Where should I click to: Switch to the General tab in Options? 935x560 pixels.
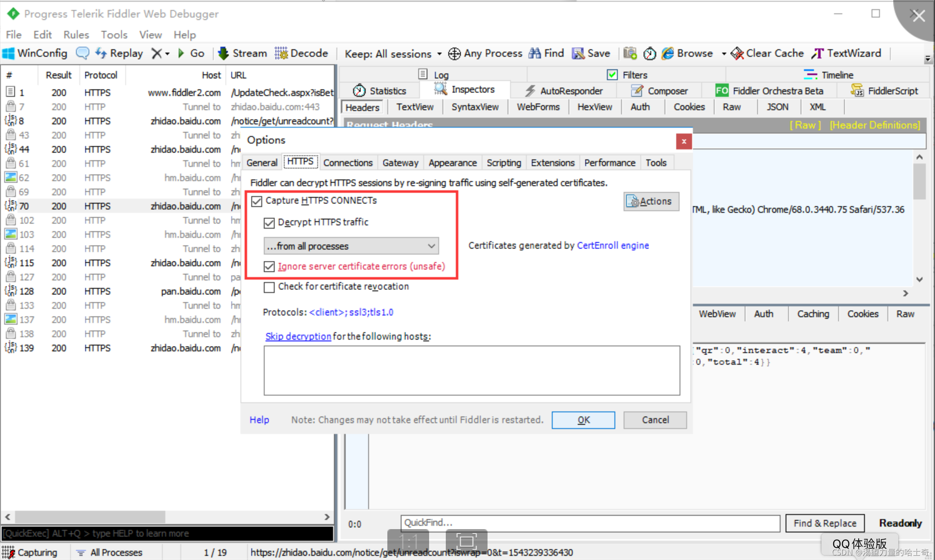click(x=262, y=163)
